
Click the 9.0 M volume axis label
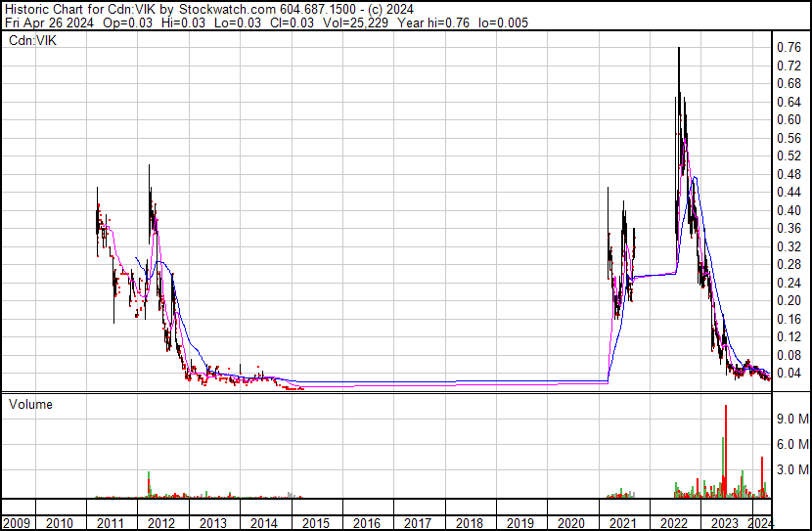click(790, 419)
